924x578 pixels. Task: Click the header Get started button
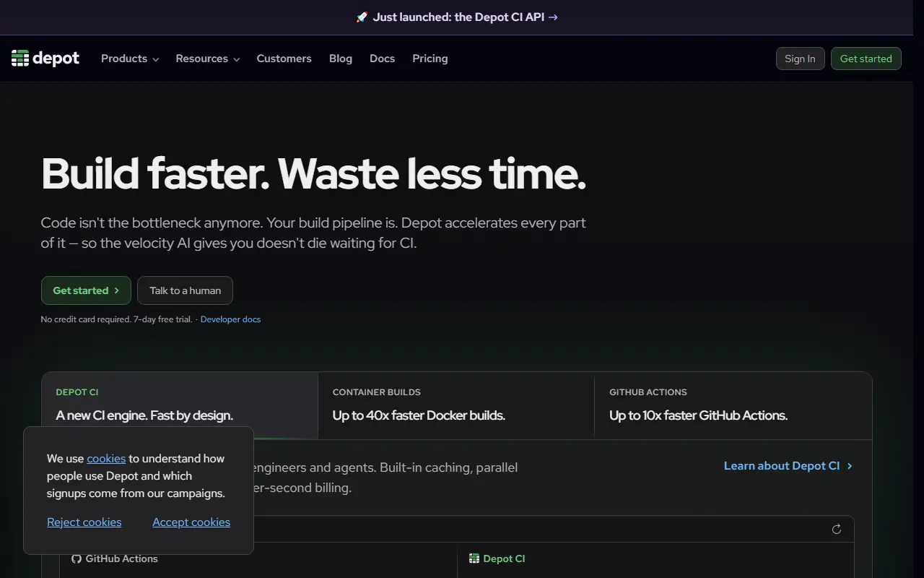[x=866, y=59]
